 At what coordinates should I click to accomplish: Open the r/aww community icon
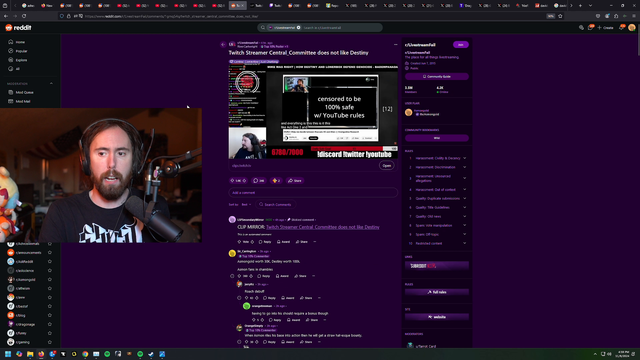[11, 297]
